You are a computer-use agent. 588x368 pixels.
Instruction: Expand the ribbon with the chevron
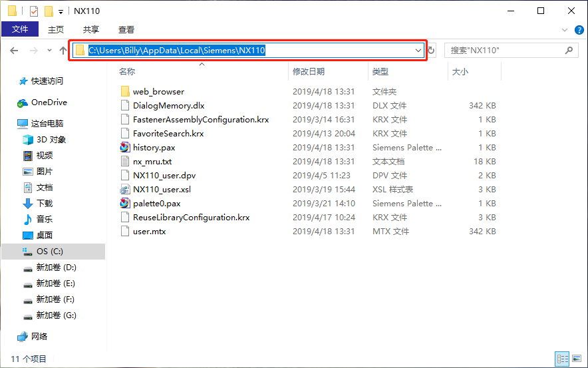[x=564, y=30]
